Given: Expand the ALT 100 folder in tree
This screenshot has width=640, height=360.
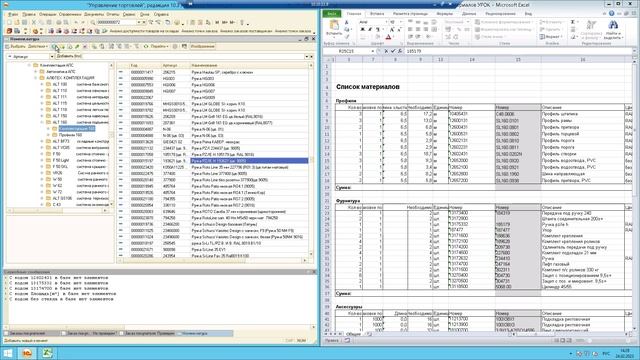Looking at the screenshot, I should pyautogui.click(x=42, y=84).
